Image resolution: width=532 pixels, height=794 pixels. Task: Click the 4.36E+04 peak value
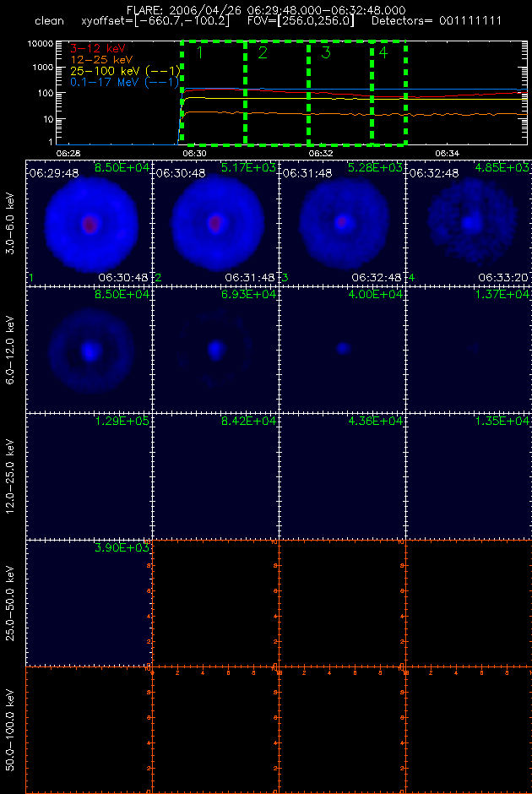(x=375, y=421)
